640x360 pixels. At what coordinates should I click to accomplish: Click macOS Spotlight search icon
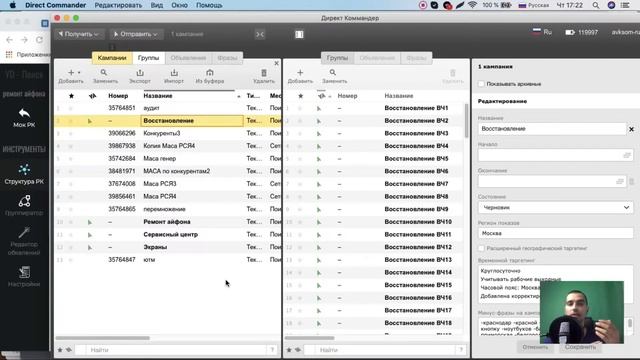tap(596, 5)
